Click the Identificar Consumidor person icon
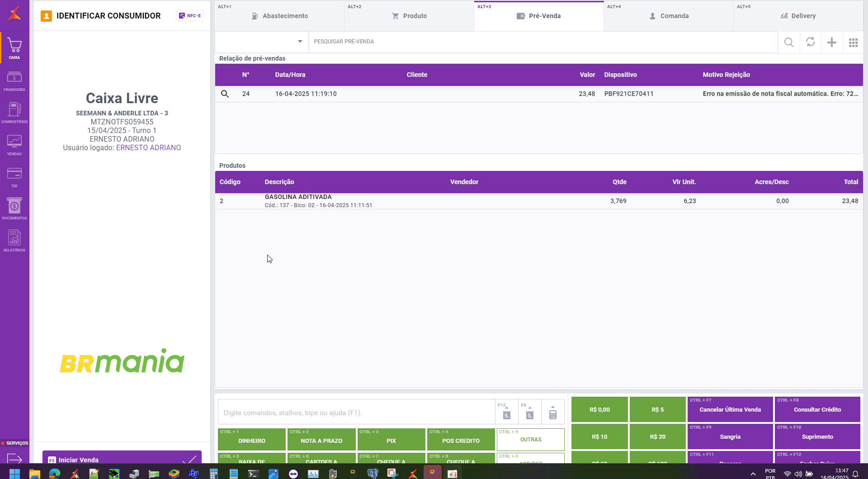This screenshot has height=479, width=868. click(x=46, y=16)
